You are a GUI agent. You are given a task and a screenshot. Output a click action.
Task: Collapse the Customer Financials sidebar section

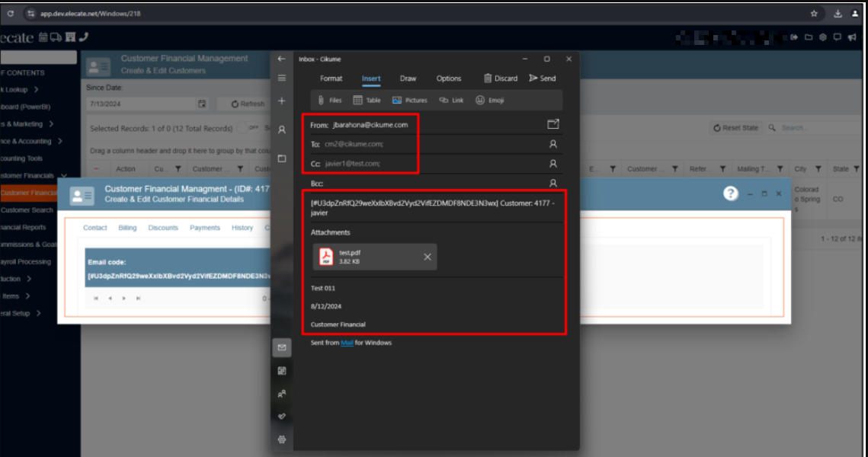click(x=64, y=176)
